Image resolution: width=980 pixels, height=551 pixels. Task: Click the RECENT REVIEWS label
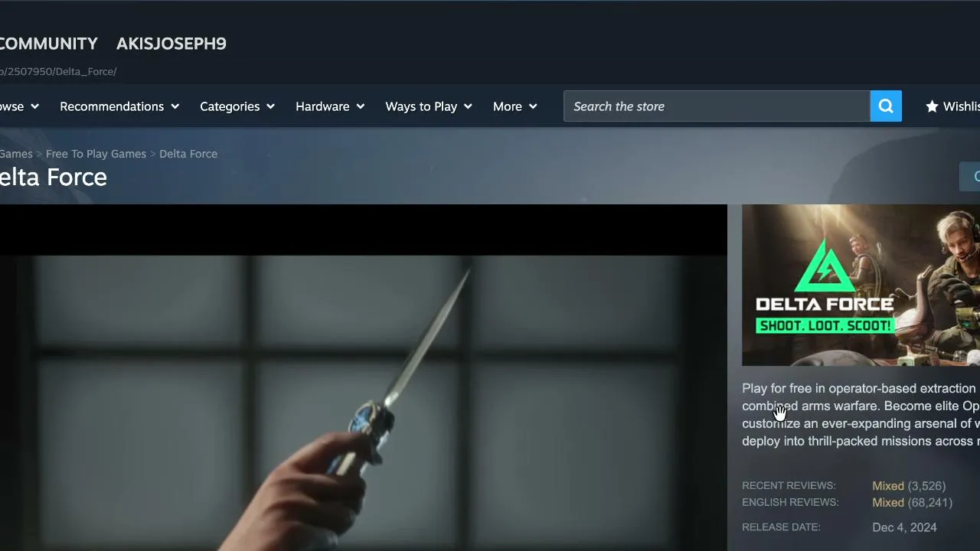789,486
